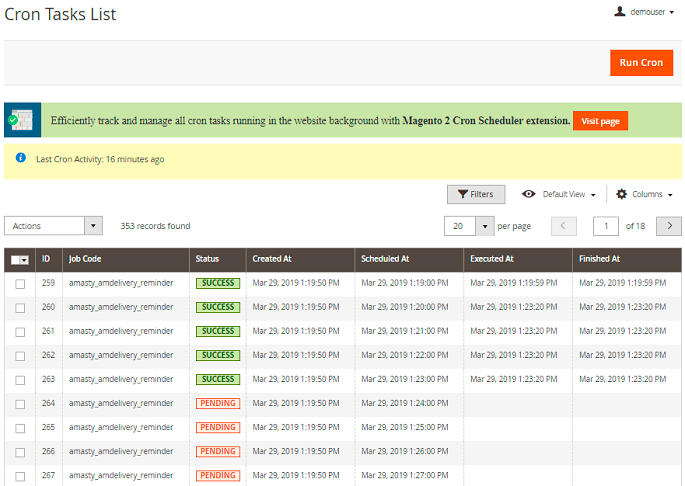Image resolution: width=685 pixels, height=486 pixels.
Task: Click the page number input field
Action: point(606,226)
